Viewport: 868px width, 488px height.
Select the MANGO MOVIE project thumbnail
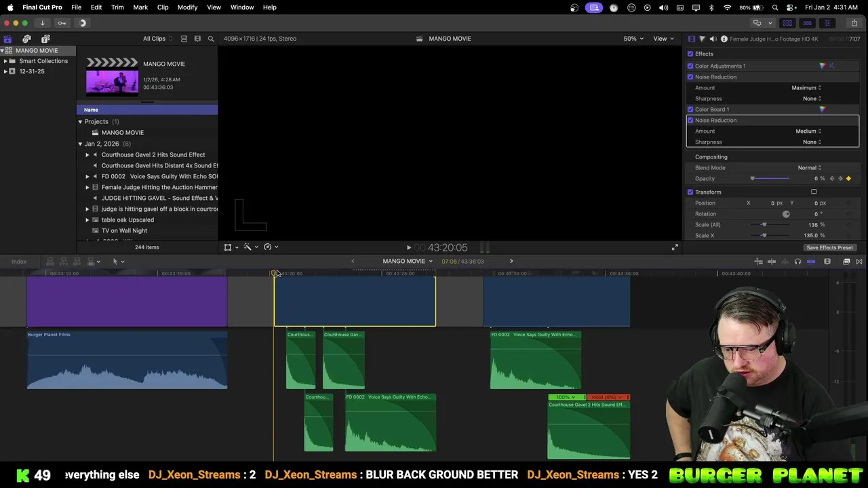click(x=112, y=76)
